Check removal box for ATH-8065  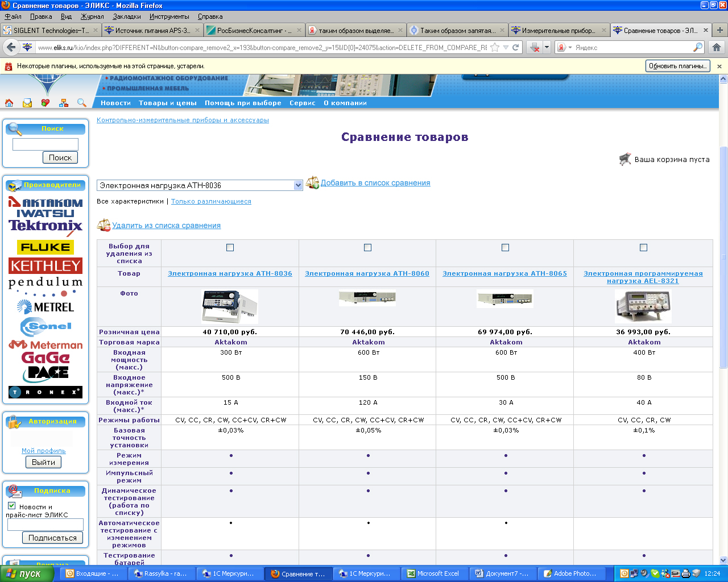tap(505, 247)
